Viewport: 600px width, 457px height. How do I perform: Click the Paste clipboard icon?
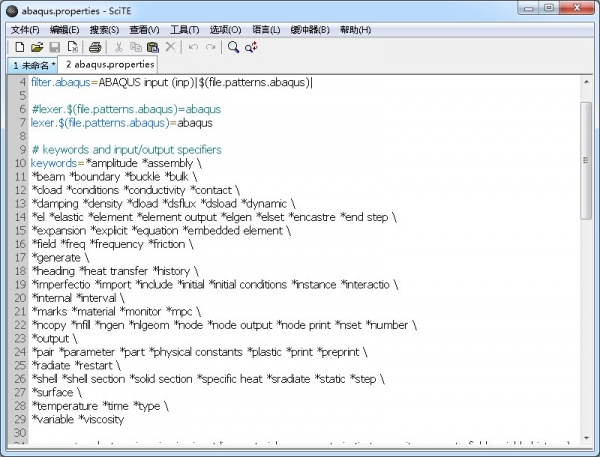coord(152,47)
